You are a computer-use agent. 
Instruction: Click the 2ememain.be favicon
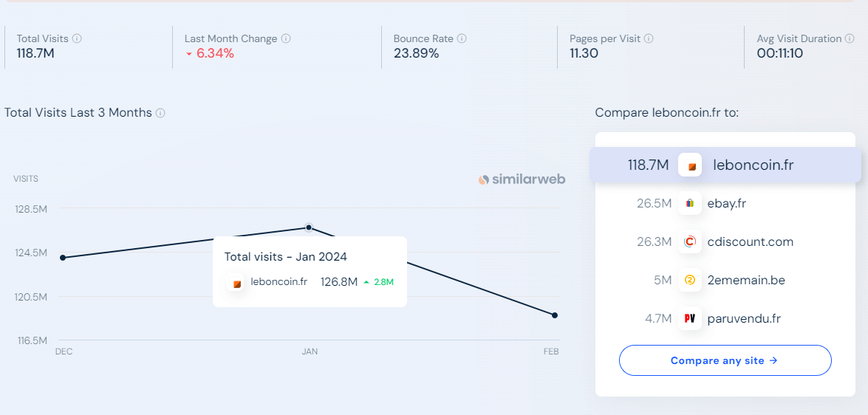(x=690, y=280)
